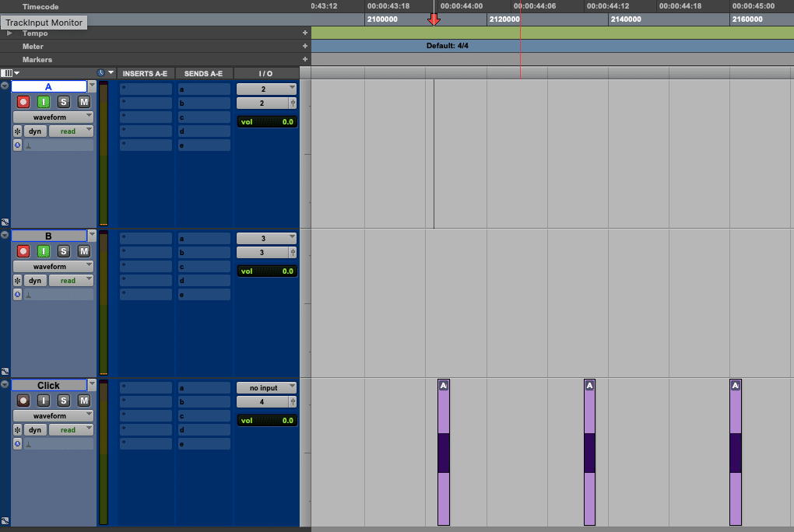Solo track A
Screen dimensions: 794x532
coord(63,102)
